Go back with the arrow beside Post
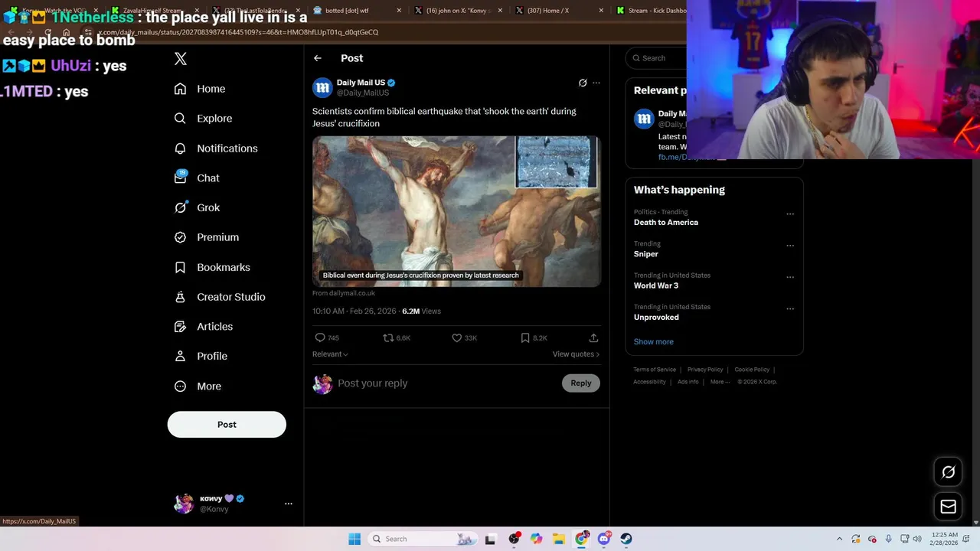This screenshot has height=551, width=980. click(x=318, y=58)
